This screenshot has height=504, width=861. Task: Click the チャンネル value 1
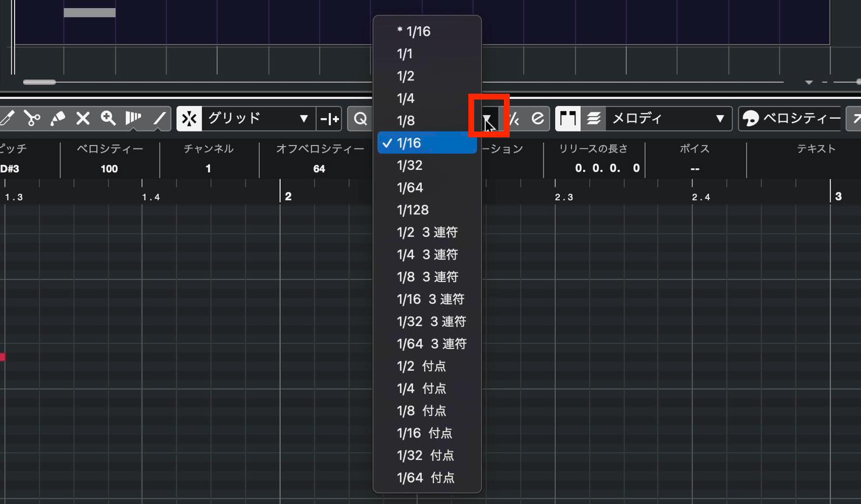pyautogui.click(x=208, y=169)
